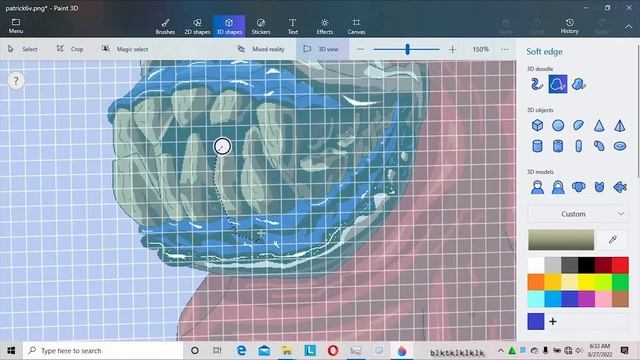The width and height of the screenshot is (640, 360).
Task: Open the Stickers tab
Action: (261, 26)
